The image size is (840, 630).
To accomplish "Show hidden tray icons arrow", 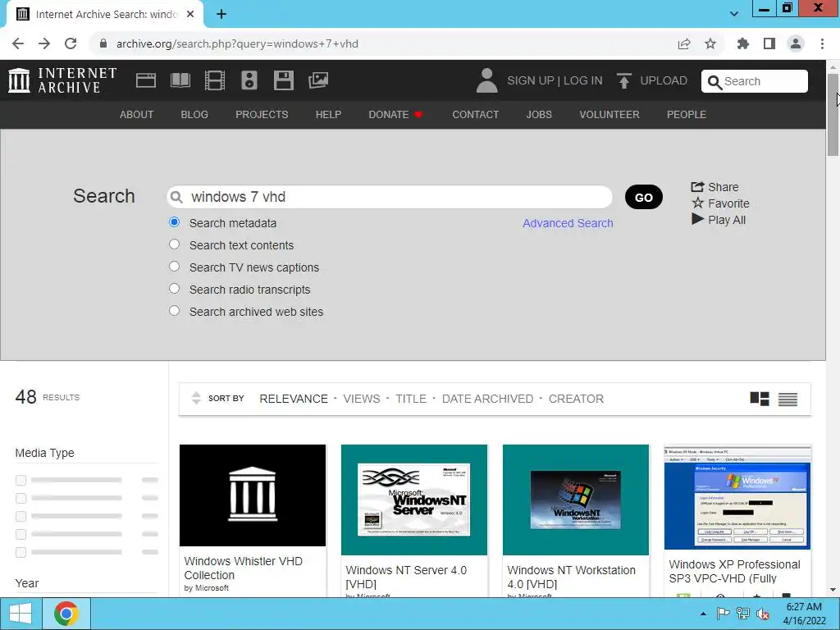I will [703, 614].
